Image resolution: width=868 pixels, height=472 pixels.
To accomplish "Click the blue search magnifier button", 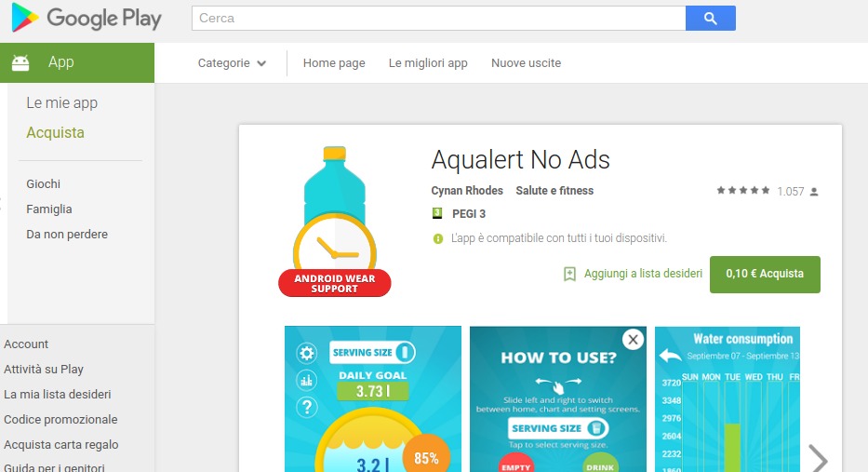I will (x=710, y=19).
